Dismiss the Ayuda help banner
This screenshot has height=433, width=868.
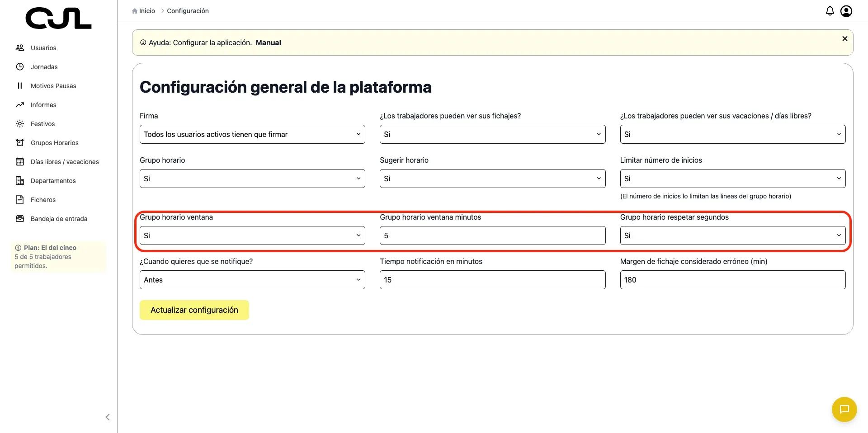pos(845,39)
